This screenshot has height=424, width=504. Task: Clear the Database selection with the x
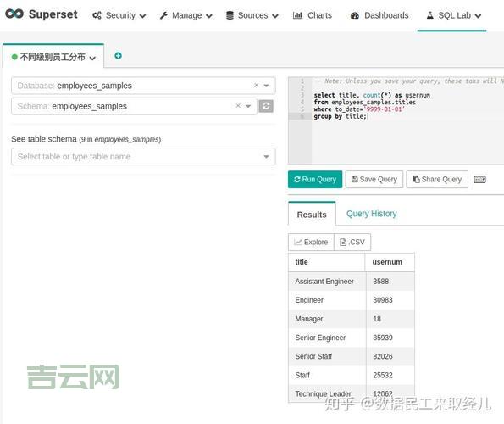(x=256, y=86)
